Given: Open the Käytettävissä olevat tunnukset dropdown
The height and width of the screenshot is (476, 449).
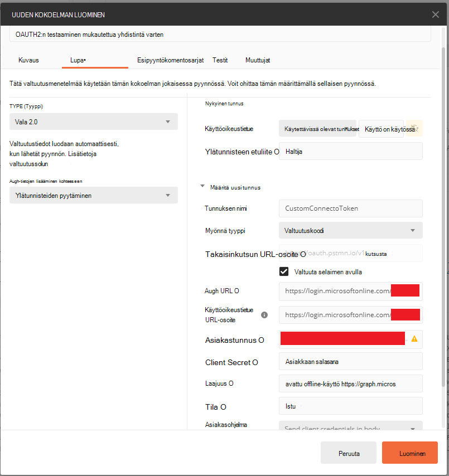Looking at the screenshot, I should click(317, 129).
